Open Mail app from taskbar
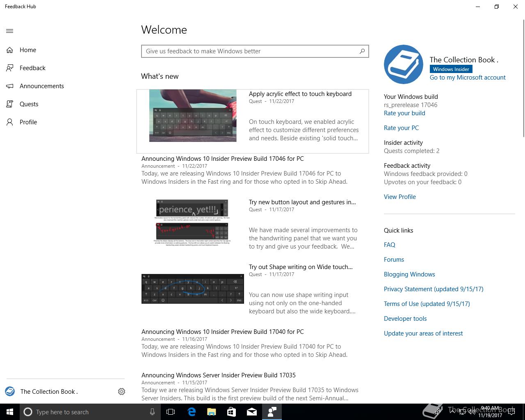Image resolution: width=525 pixels, height=420 pixels. [x=252, y=412]
